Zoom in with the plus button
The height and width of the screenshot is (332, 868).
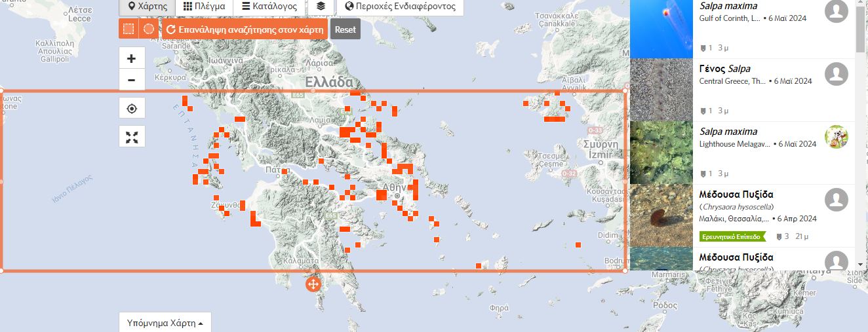[x=132, y=58]
